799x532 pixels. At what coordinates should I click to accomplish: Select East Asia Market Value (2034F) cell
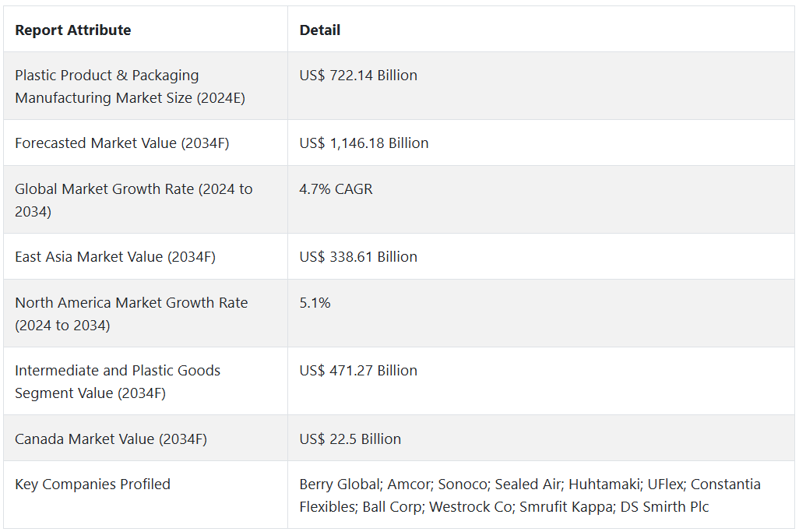pos(115,257)
